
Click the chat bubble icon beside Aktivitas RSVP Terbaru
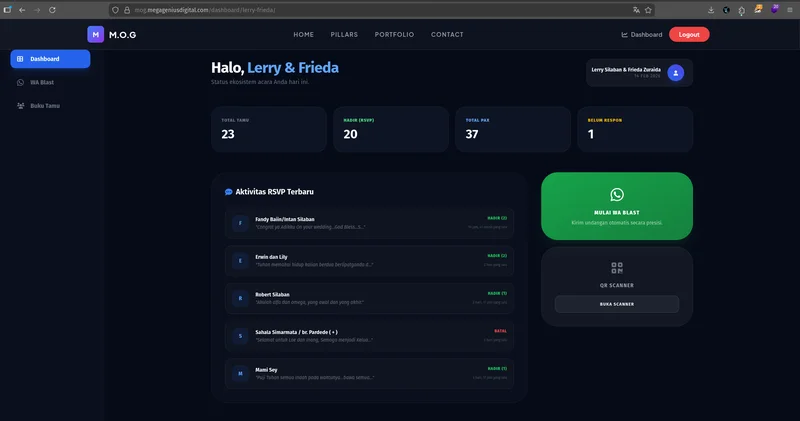coord(228,191)
